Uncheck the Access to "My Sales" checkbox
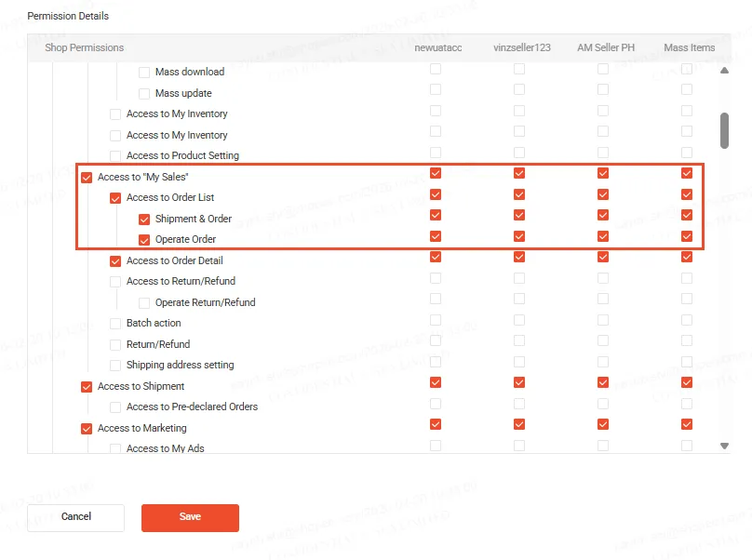The width and height of the screenshot is (752, 560). pyautogui.click(x=87, y=177)
